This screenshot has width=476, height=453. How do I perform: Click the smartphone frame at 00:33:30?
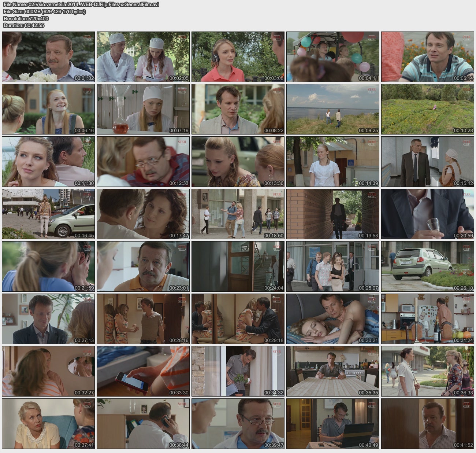tap(143, 371)
